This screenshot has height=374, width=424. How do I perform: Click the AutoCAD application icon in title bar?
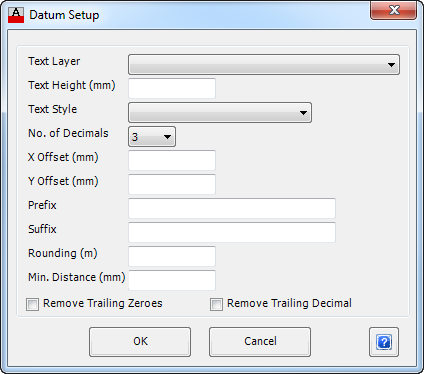(x=16, y=15)
